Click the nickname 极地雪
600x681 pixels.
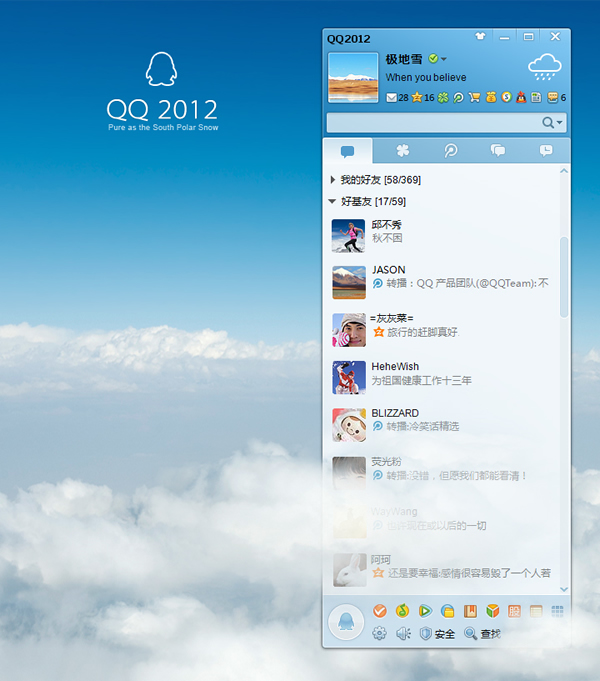[x=404, y=59]
